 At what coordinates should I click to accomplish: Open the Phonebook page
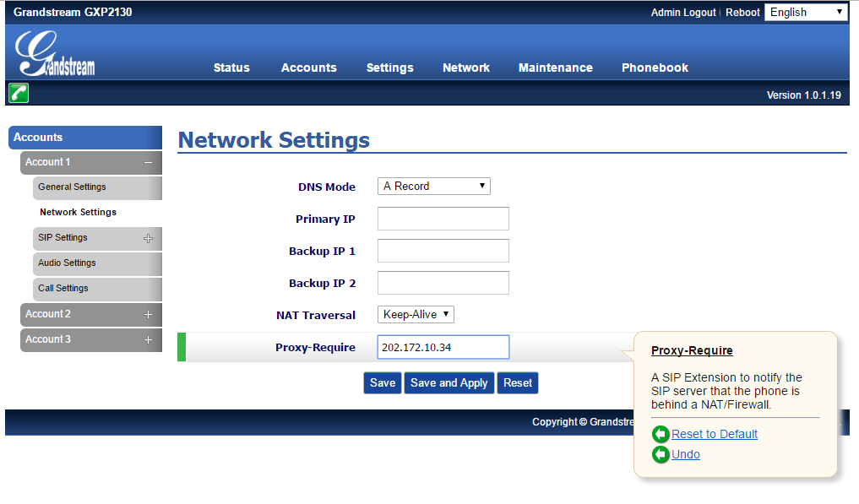(655, 68)
